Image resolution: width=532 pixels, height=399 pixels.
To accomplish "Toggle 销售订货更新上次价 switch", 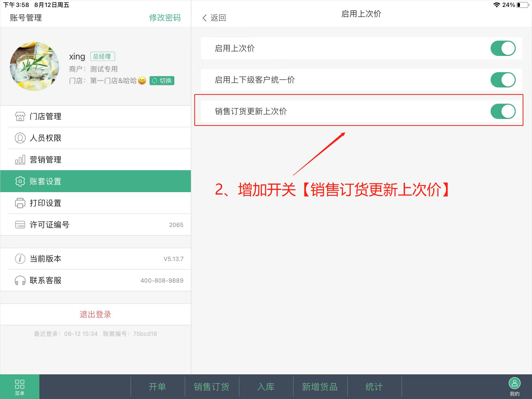I will 503,111.
